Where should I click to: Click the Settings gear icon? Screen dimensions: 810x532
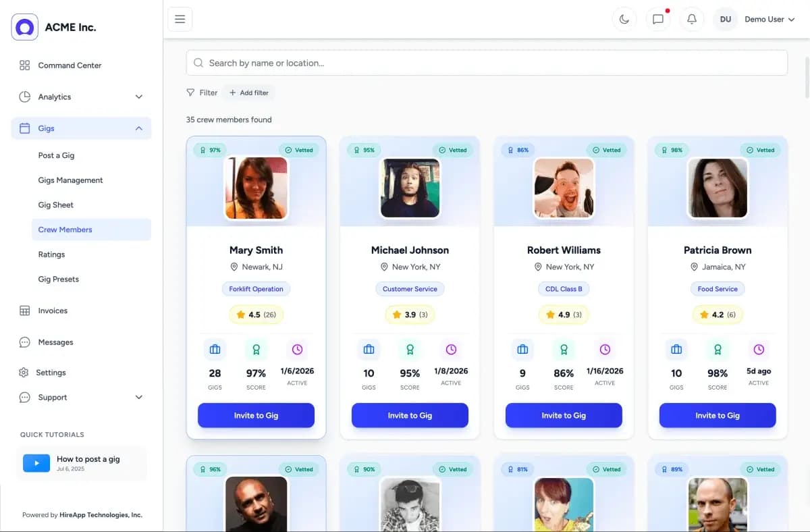click(24, 373)
